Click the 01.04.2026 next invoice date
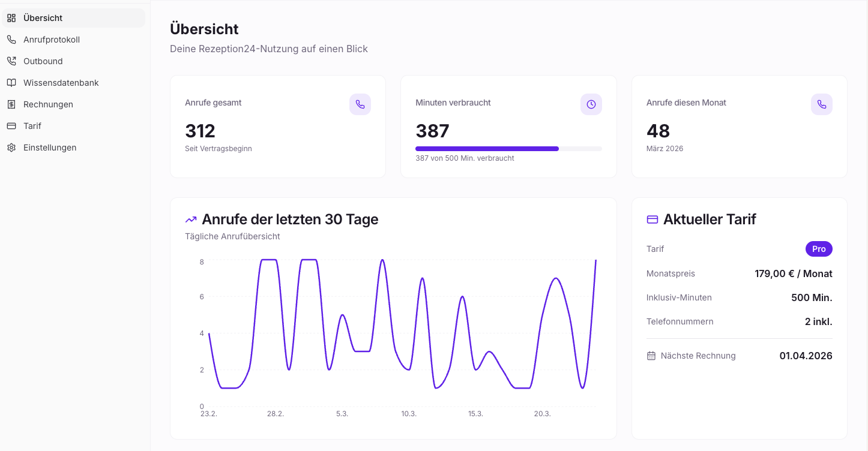 click(806, 356)
